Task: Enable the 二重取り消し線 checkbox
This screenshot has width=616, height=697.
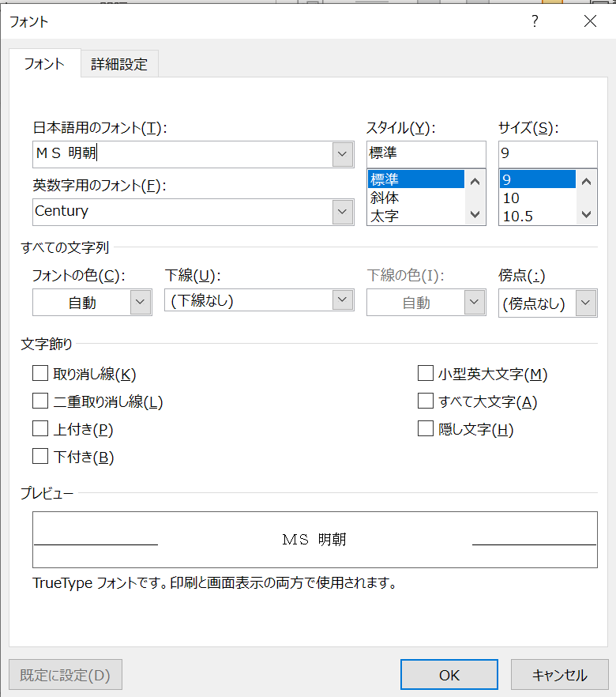Action: (x=39, y=400)
